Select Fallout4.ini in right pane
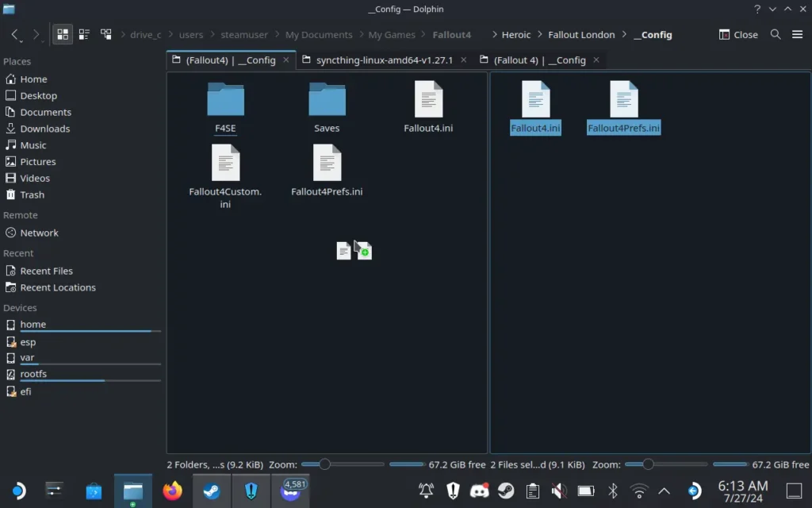The width and height of the screenshot is (812, 508). 535,108
